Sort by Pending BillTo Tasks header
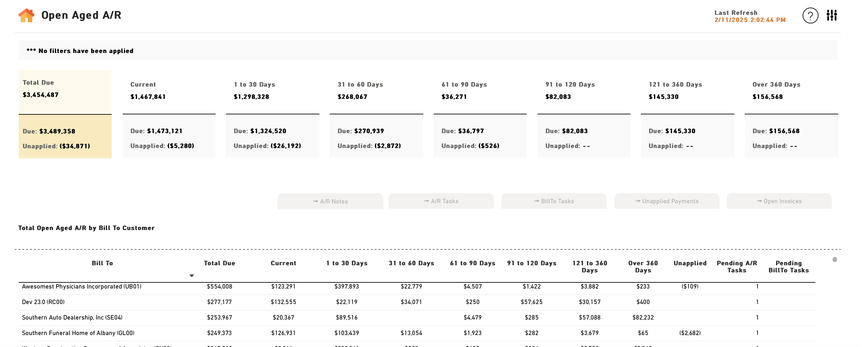868x347 pixels. click(789, 267)
